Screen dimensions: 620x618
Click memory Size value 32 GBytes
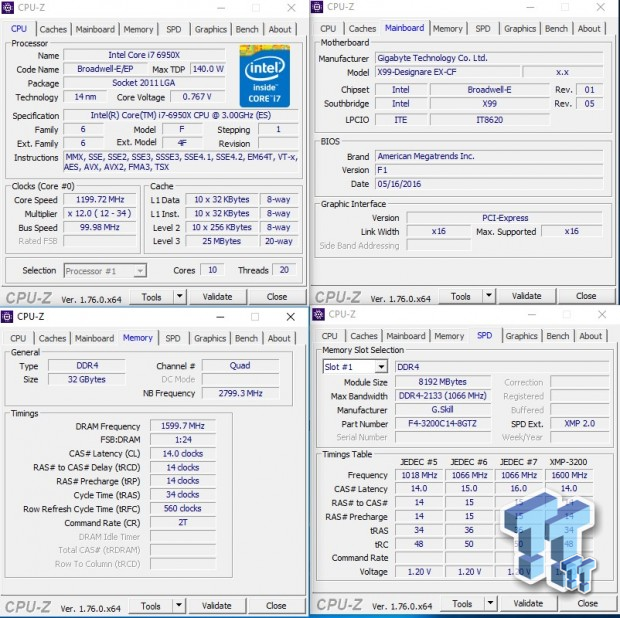(x=87, y=380)
